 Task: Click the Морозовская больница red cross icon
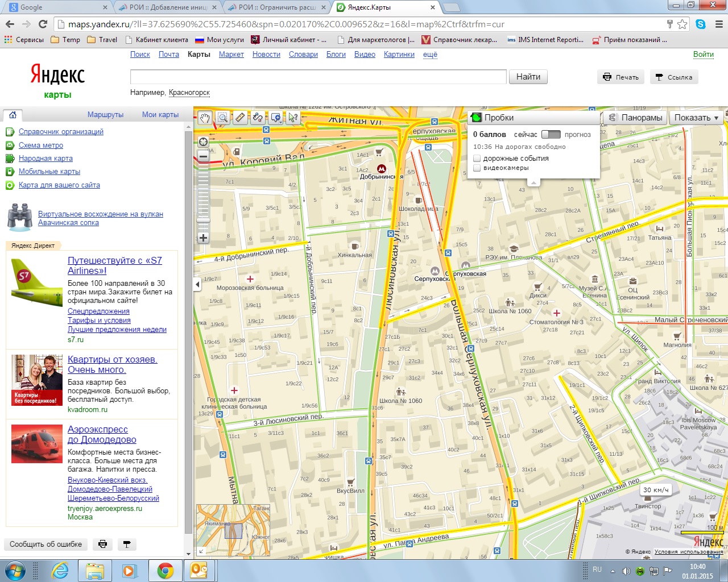pyautogui.click(x=250, y=279)
